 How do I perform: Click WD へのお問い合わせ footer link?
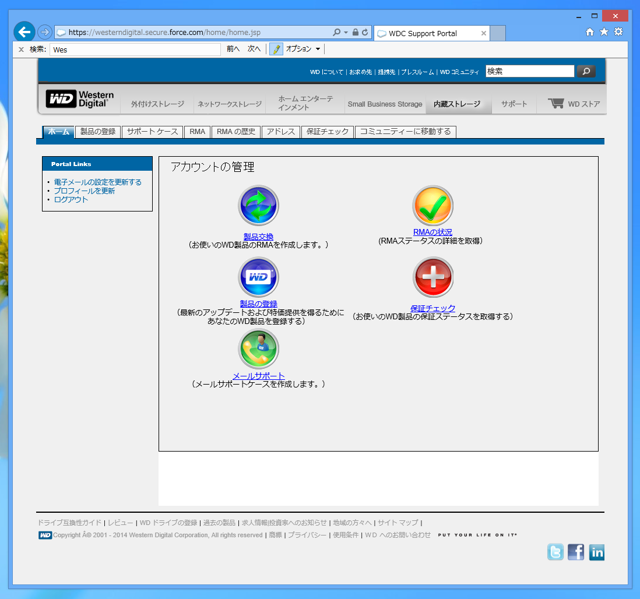398,535
